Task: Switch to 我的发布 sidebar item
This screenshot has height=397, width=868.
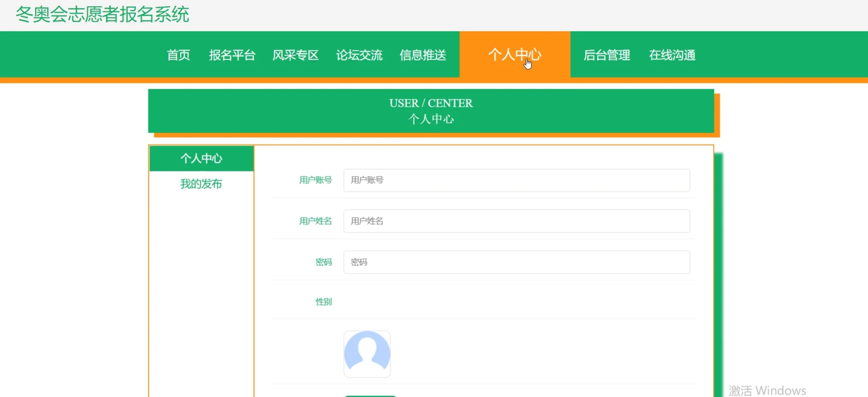Action: point(201,184)
